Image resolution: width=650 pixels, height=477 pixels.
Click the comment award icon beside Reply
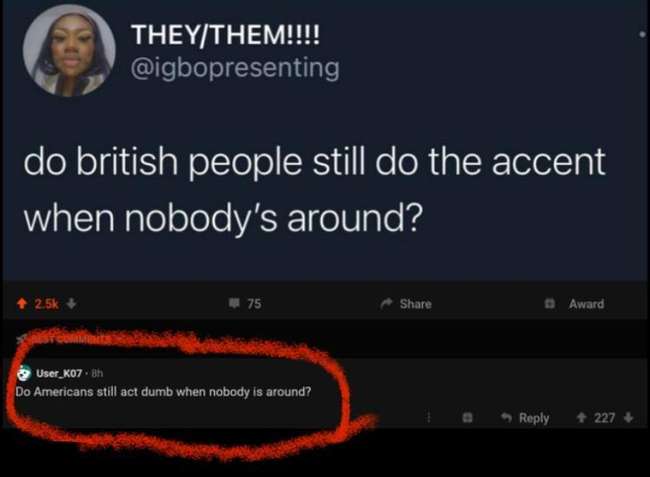coord(468,418)
